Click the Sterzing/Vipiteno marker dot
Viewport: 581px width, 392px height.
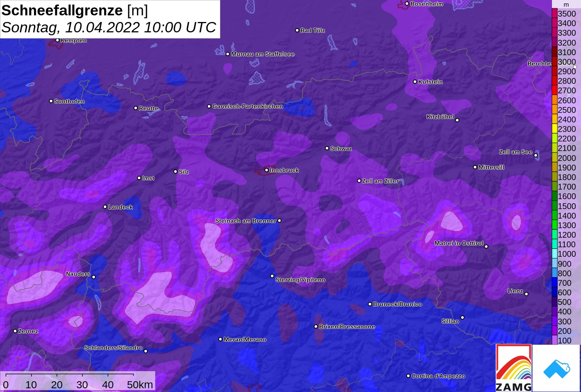[272, 276]
